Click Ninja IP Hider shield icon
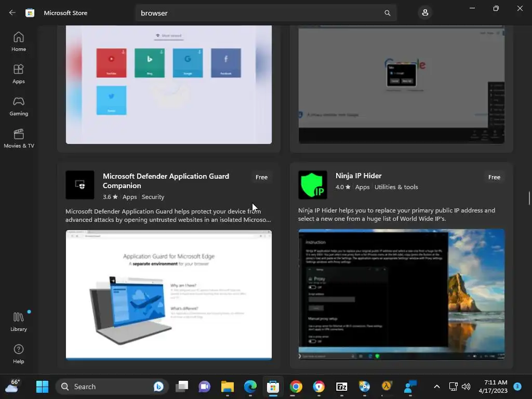 312,185
